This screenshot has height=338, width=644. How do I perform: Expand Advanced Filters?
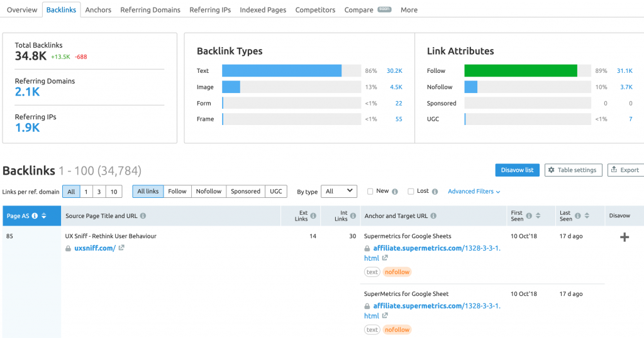(x=474, y=192)
